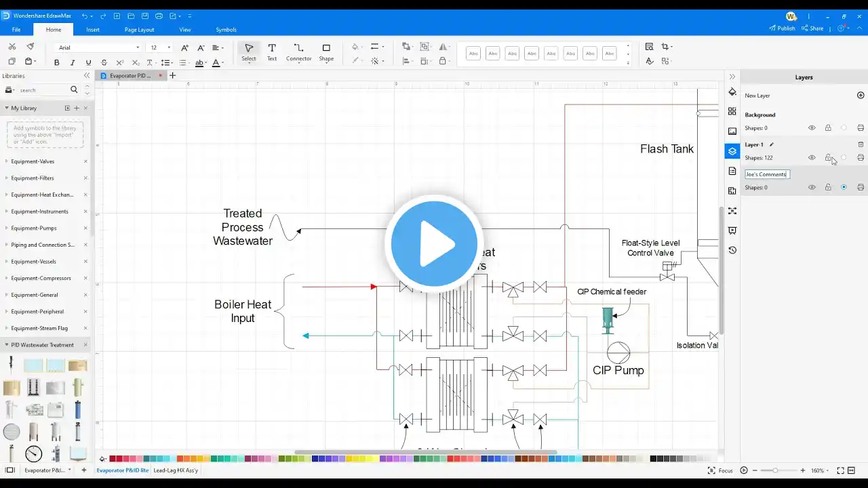Click the Share button
Viewport: 868px width, 488px height.
[812, 28]
